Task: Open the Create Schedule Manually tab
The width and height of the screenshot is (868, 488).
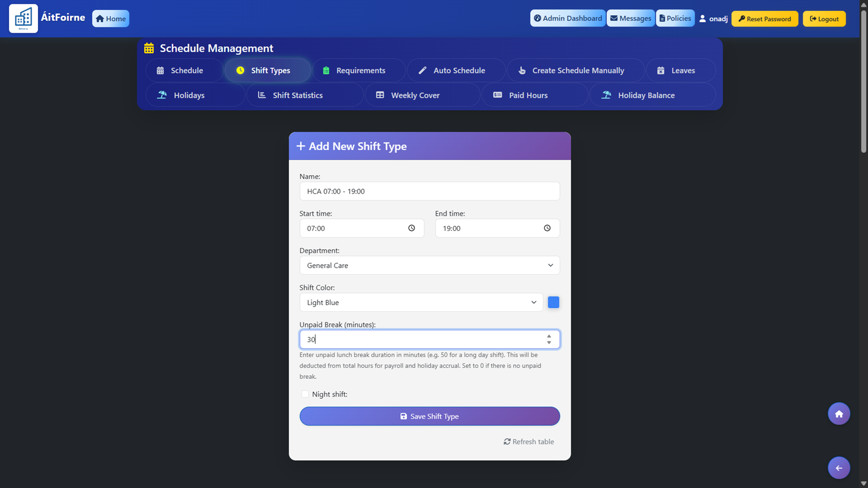Action: coord(576,71)
